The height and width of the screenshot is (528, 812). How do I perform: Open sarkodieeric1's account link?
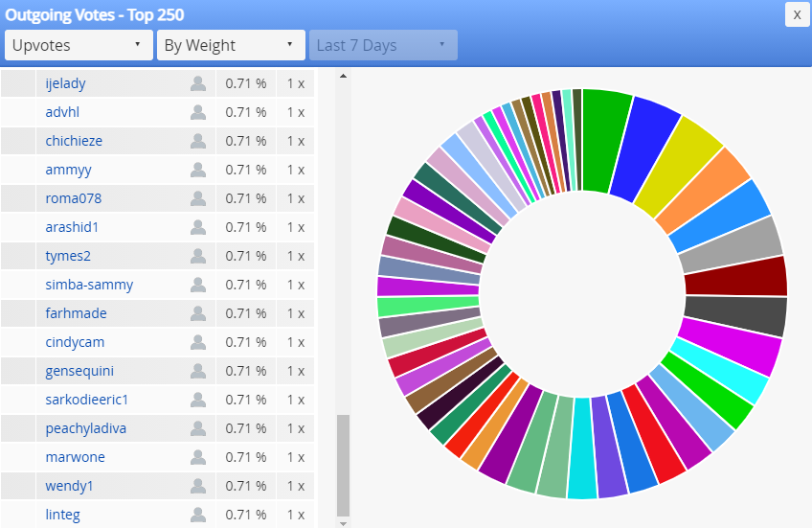[86, 400]
